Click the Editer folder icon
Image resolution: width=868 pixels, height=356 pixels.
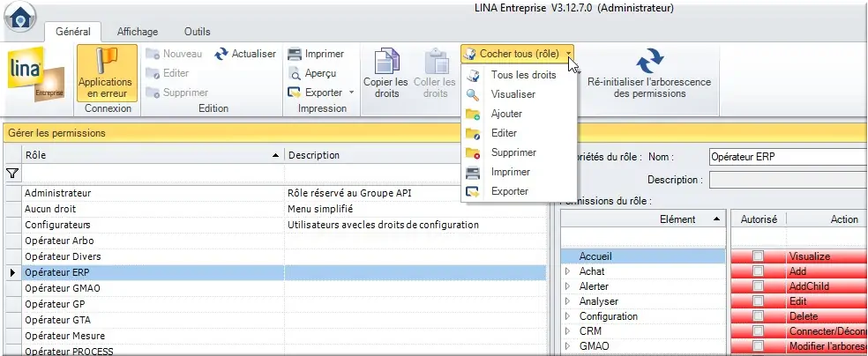[152, 73]
